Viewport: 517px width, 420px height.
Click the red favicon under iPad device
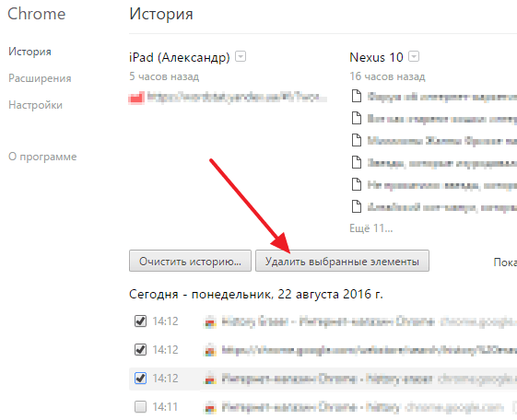coord(136,98)
